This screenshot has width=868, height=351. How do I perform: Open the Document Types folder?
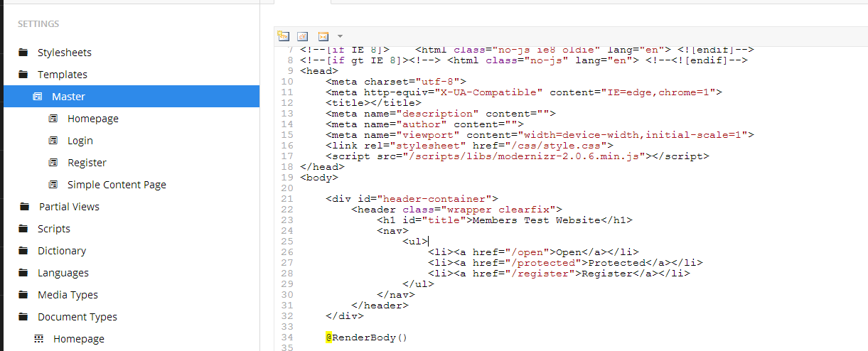77,317
